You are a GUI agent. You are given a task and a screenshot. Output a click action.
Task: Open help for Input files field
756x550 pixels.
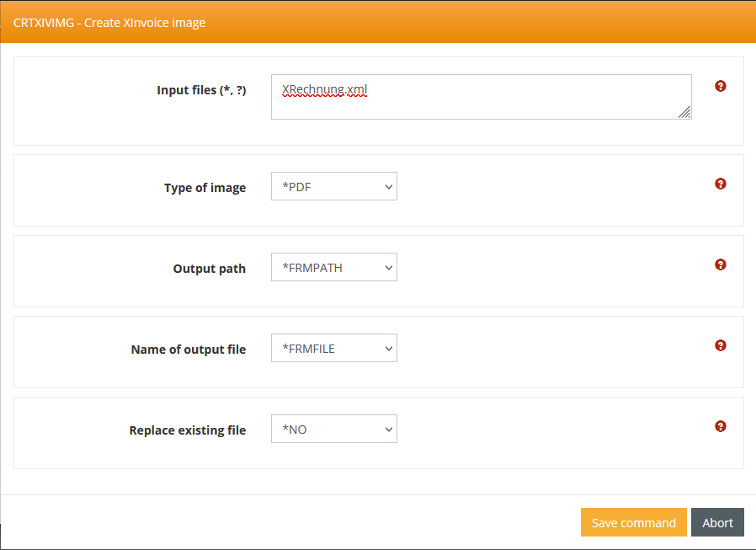[721, 86]
